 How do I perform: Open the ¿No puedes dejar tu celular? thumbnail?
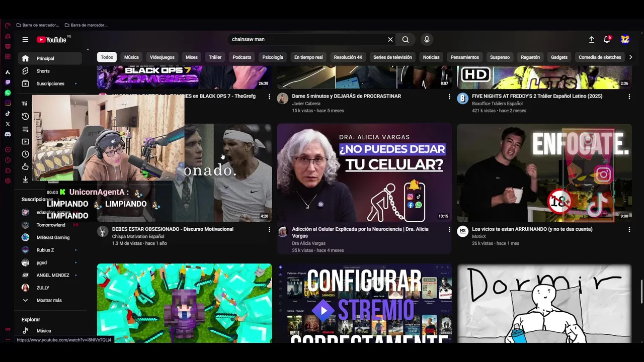pyautogui.click(x=364, y=173)
